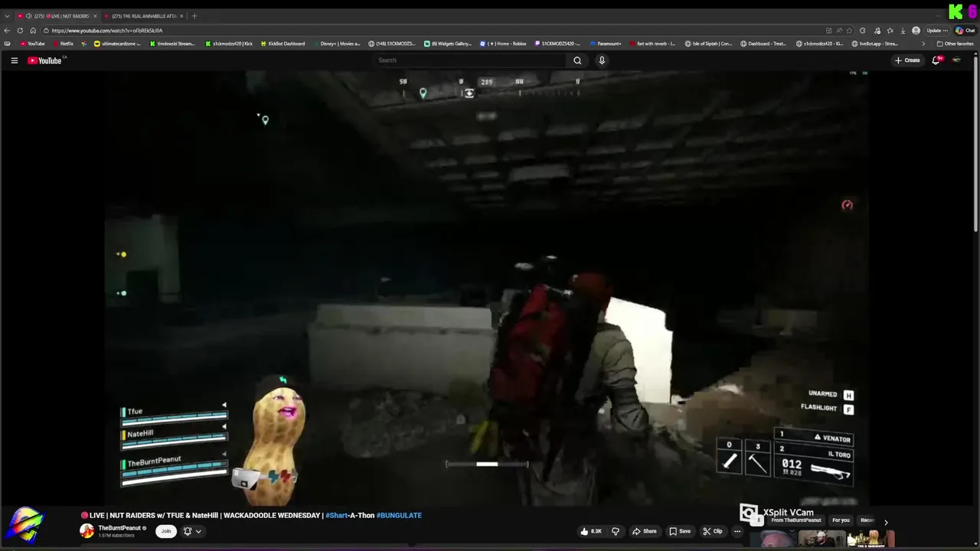Screen dimensions: 980x551
Task: Add page to favorites star icon
Action: pyautogui.click(x=849, y=31)
